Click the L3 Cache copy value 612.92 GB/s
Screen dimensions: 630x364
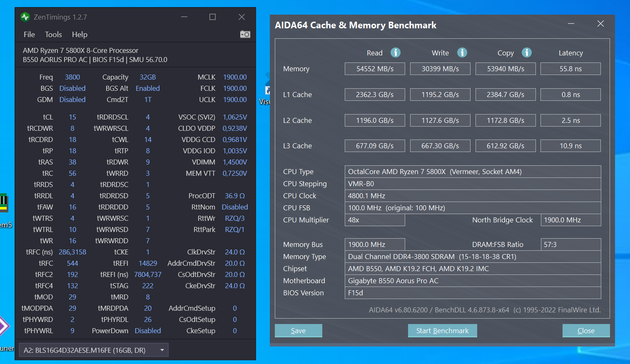505,146
